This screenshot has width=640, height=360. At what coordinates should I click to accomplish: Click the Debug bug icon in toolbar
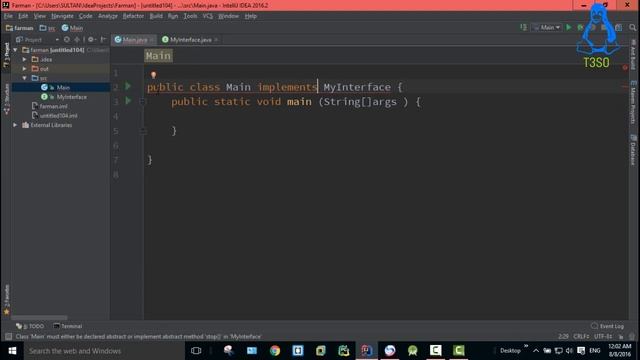click(580, 27)
